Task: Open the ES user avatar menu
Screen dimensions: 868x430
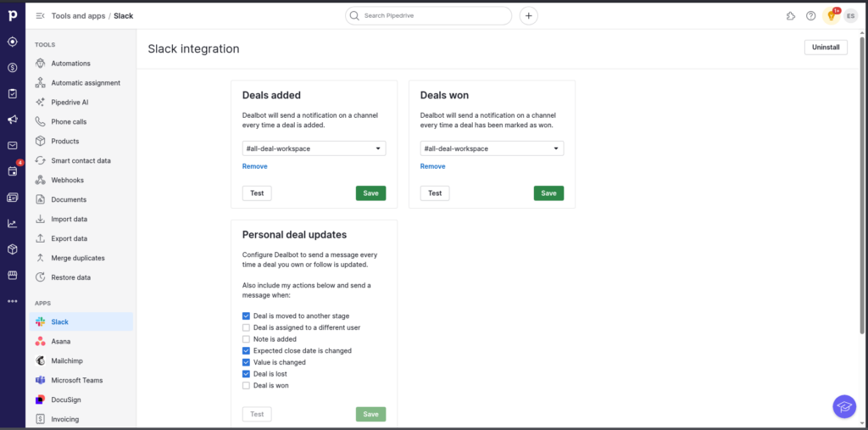Action: pos(851,16)
